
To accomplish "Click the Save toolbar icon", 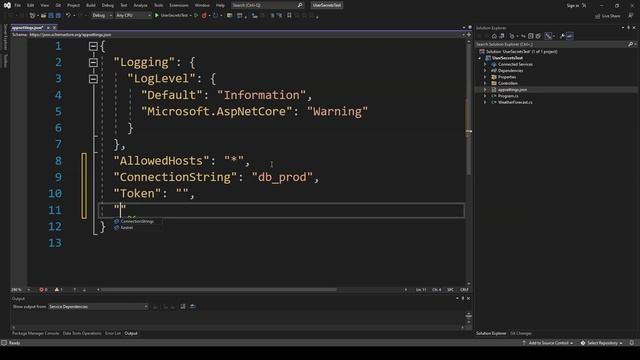I will point(51,16).
